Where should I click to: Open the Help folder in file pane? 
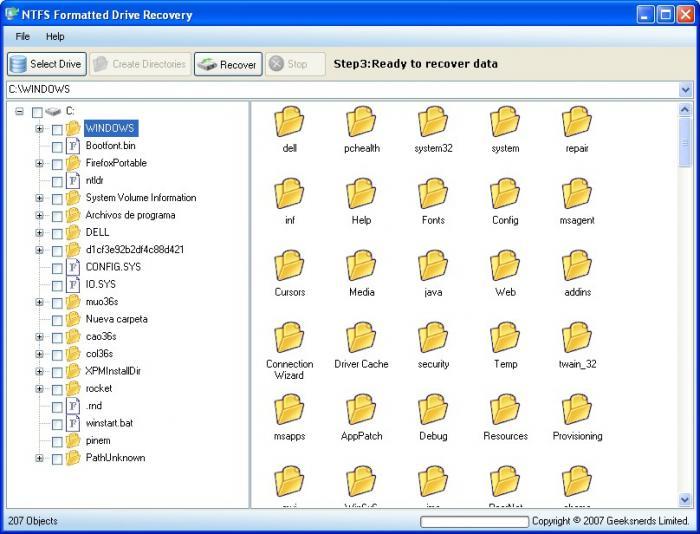click(x=361, y=194)
